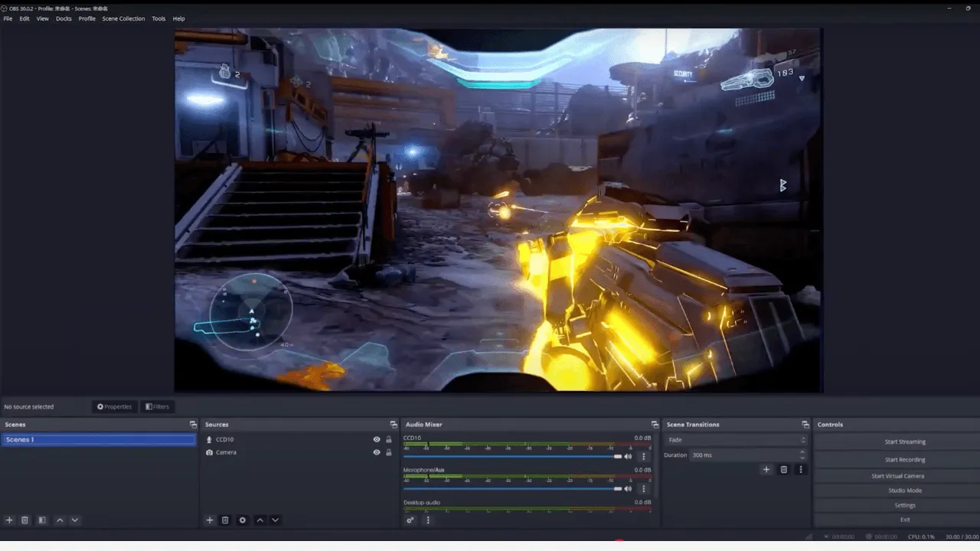
Task: Click the Filters button above Sources
Action: tap(157, 406)
